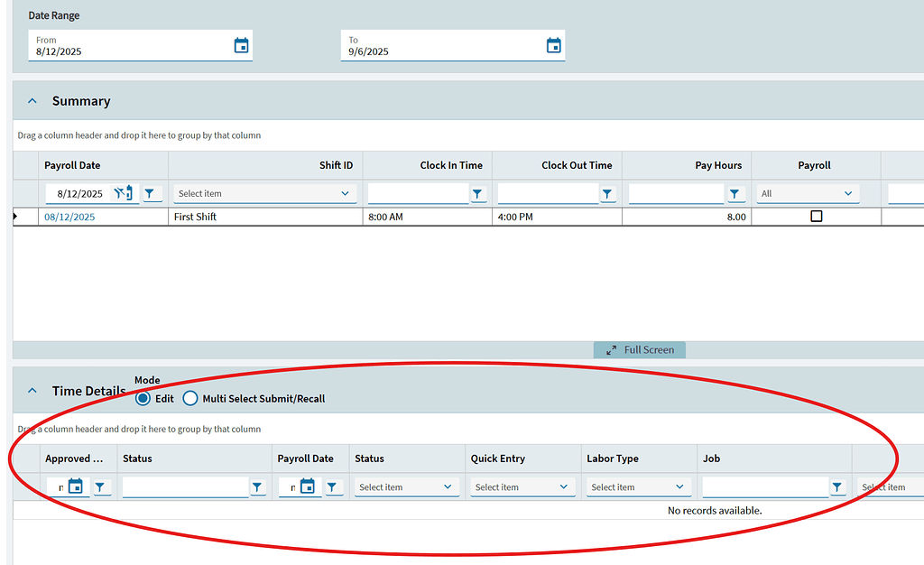Screen dimensions: 924x565
Task: Click the Full Screen button
Action: click(639, 349)
